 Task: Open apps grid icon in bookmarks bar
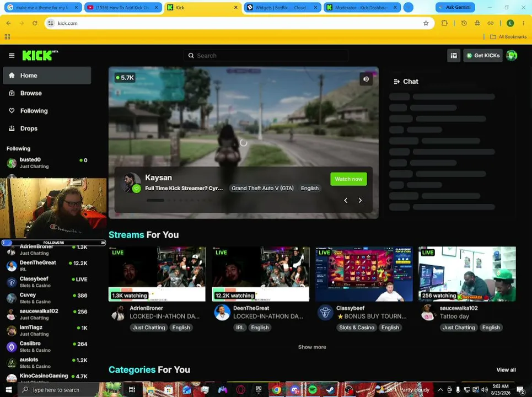pyautogui.click(x=8, y=36)
